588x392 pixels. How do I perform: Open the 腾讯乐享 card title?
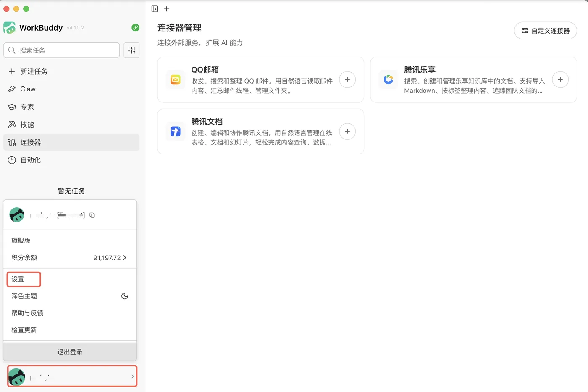420,70
